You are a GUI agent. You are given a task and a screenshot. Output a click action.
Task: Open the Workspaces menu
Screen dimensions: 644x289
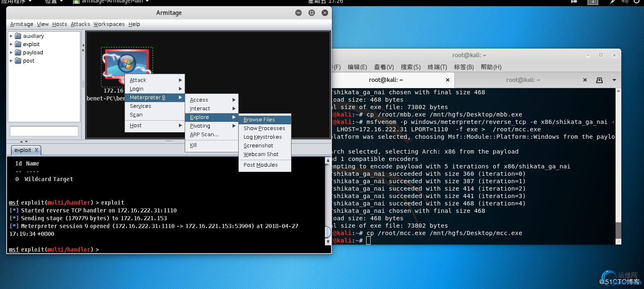[109, 24]
